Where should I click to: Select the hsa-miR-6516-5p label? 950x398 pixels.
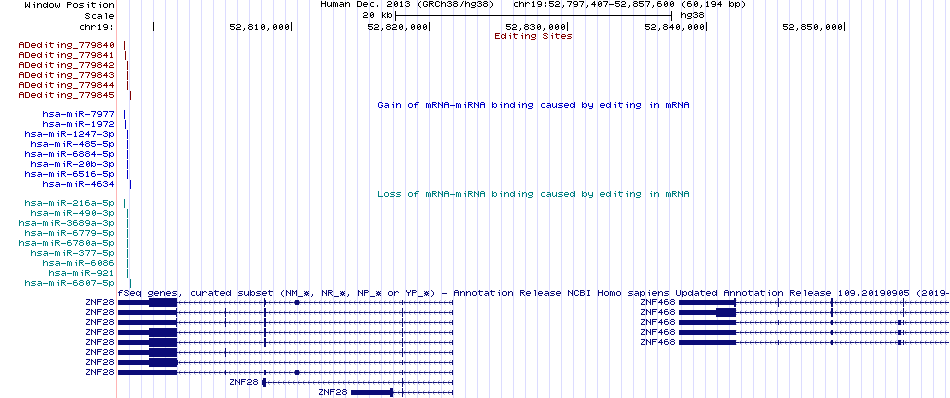pyautogui.click(x=70, y=174)
